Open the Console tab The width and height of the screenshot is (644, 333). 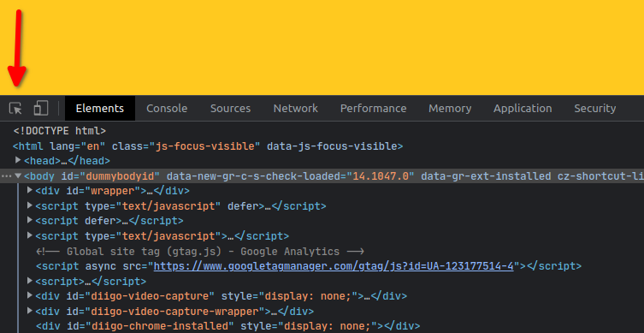point(167,109)
